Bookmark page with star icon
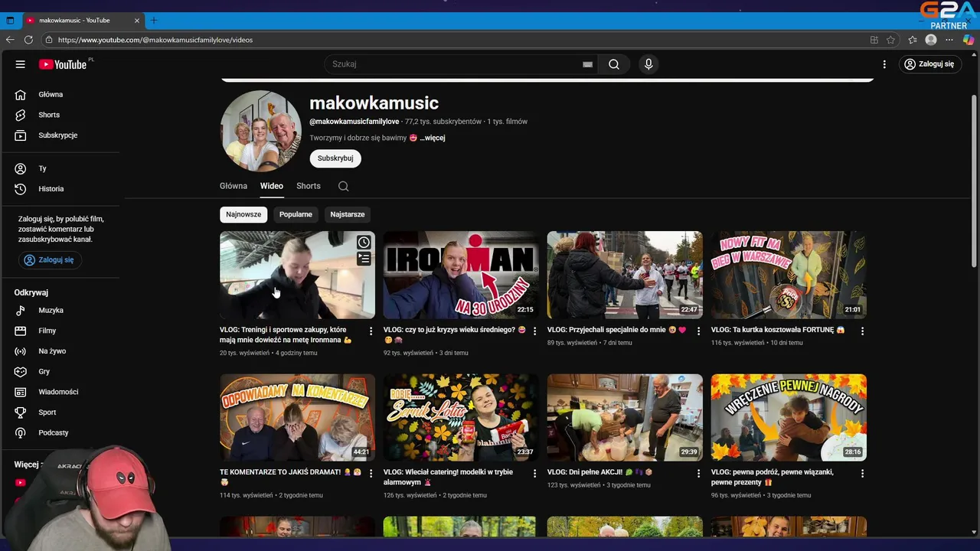The height and width of the screenshot is (551, 980). click(x=890, y=40)
